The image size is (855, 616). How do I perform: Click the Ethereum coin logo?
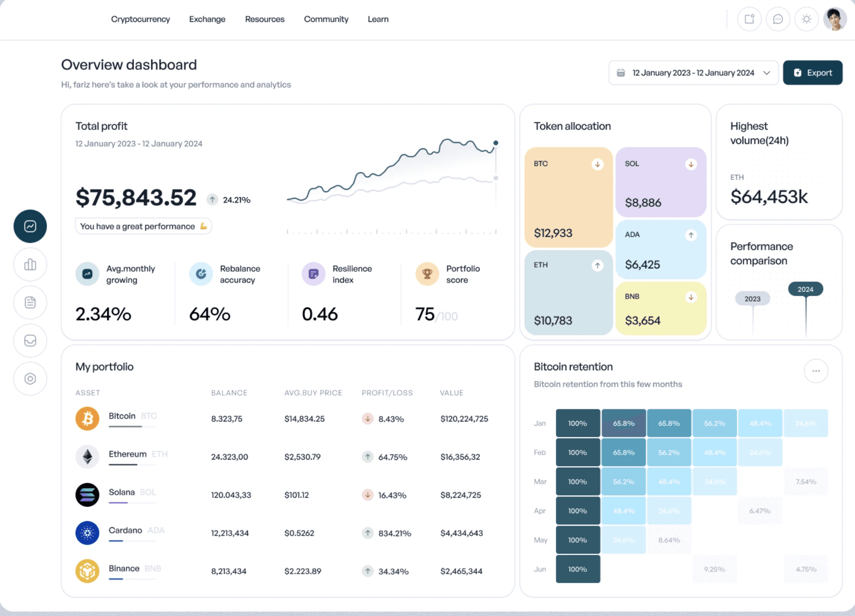pos(87,457)
